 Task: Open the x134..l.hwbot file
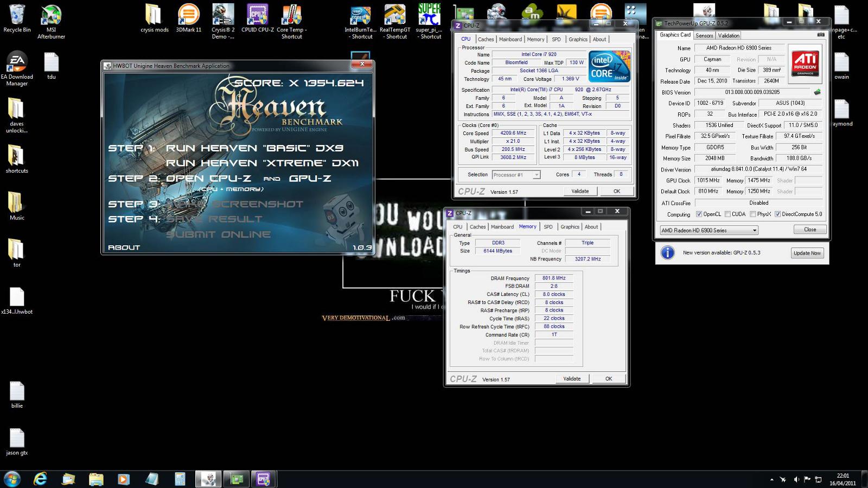pos(17,301)
